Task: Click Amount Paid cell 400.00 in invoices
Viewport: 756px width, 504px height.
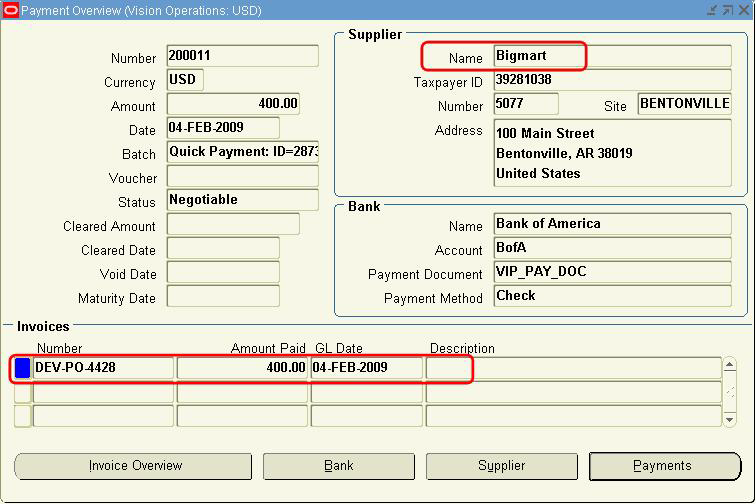Action: [242, 368]
